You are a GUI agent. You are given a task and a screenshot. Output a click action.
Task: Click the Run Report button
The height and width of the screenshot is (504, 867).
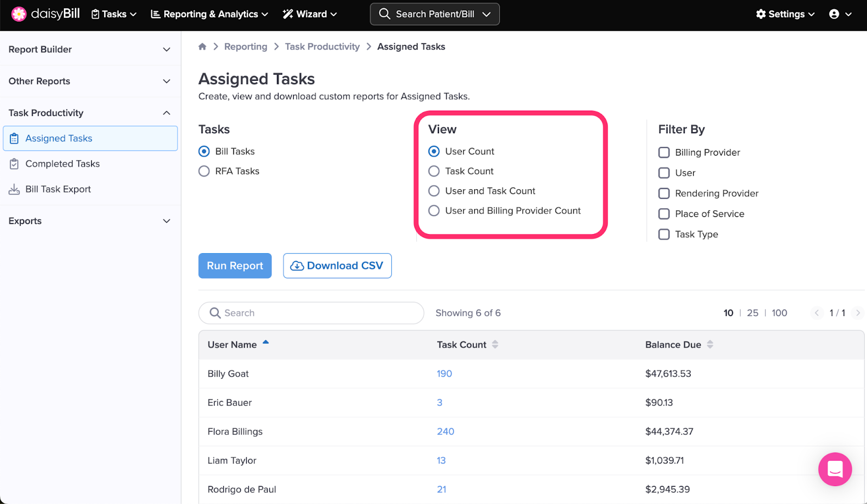pyautogui.click(x=235, y=266)
